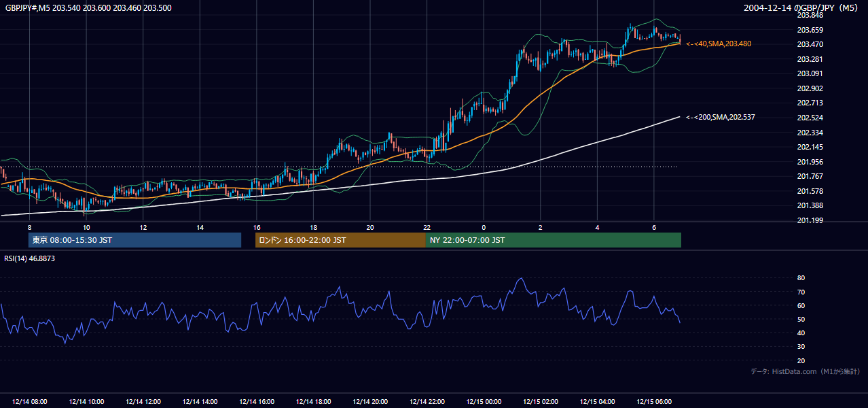Click RSI scale value 80
The width and height of the screenshot is (868, 408).
click(801, 278)
